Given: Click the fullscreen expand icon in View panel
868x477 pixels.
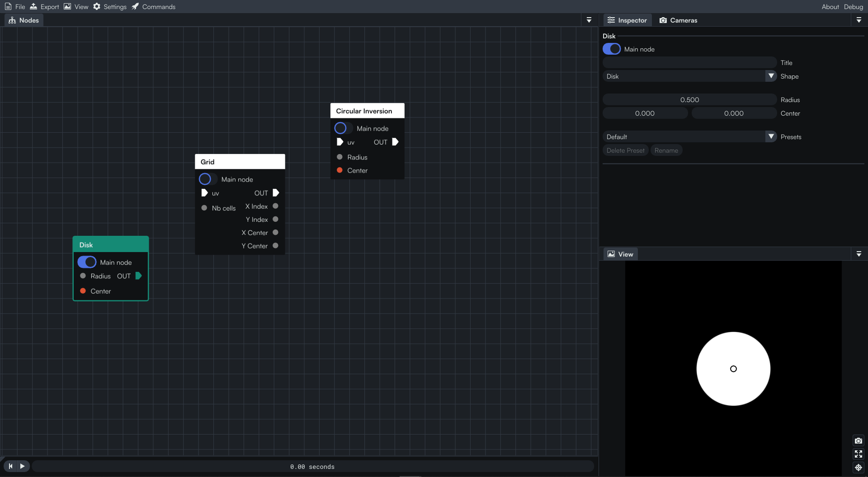Looking at the screenshot, I should pyautogui.click(x=859, y=454).
